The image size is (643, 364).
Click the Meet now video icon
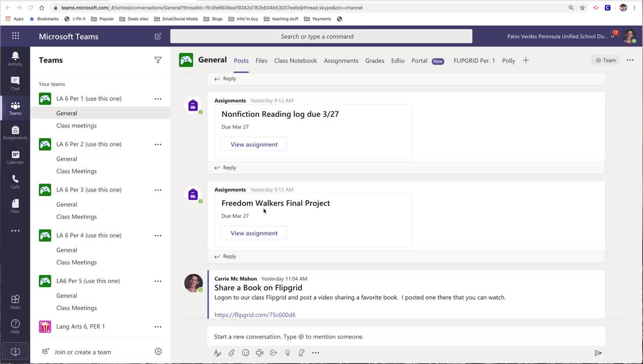pos(259,353)
